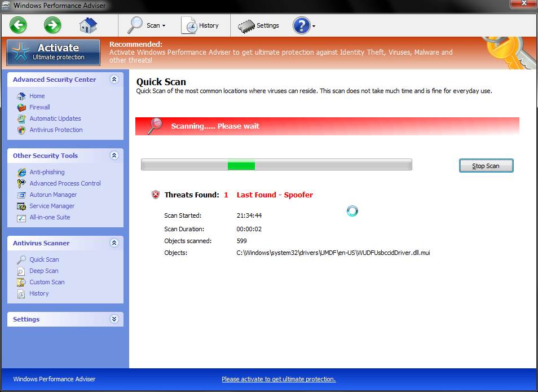Viewport: 538px width, 392px height.
Task: Click the scanned object file path text
Action: click(x=333, y=253)
